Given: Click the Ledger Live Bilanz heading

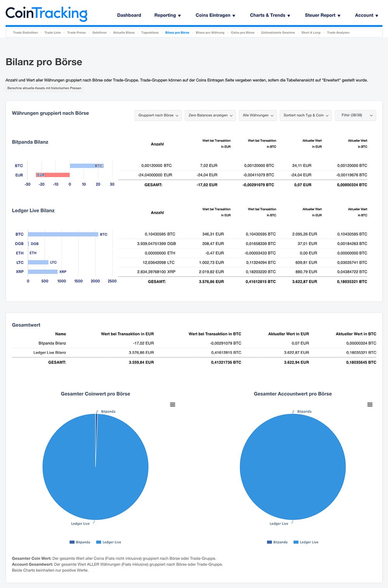Looking at the screenshot, I should coord(33,210).
